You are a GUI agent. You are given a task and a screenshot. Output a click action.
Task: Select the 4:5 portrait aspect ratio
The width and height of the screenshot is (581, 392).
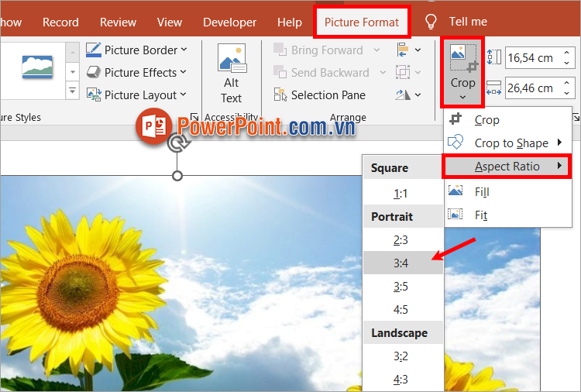[403, 309]
